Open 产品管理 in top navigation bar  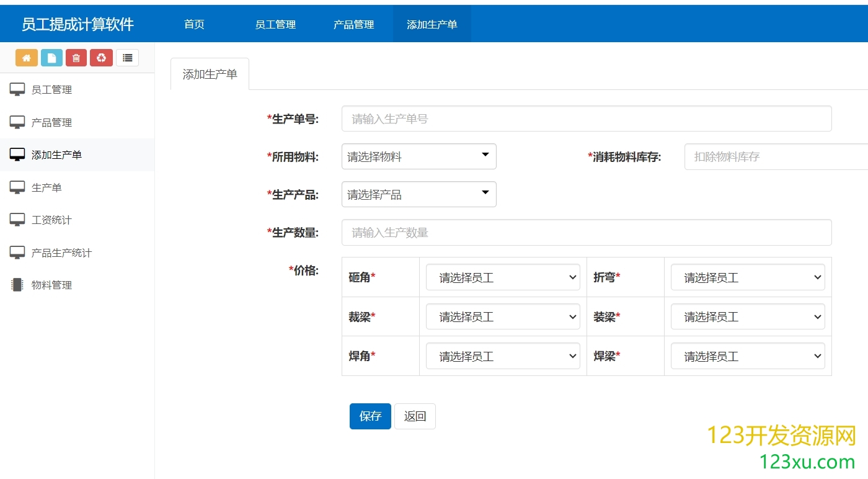353,24
